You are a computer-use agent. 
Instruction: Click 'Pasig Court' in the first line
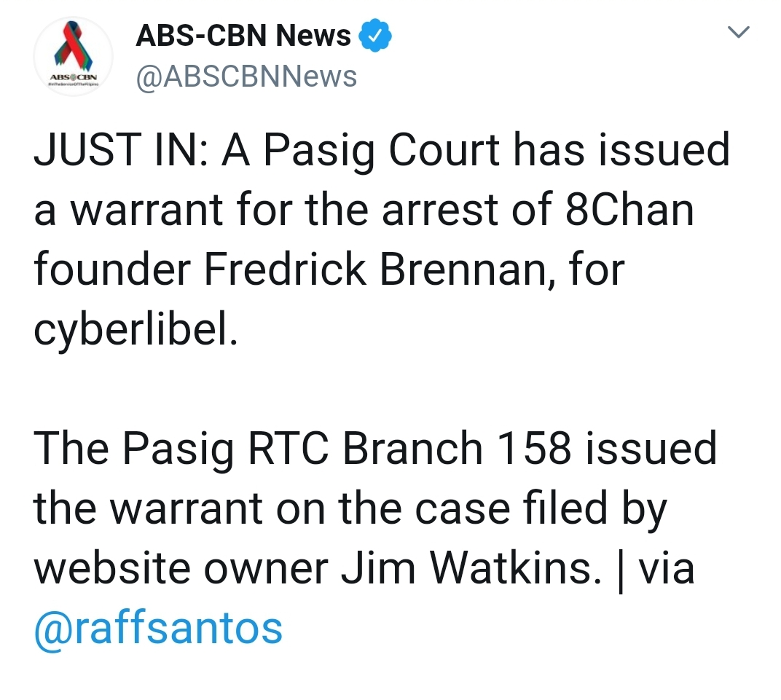pyautogui.click(x=381, y=152)
